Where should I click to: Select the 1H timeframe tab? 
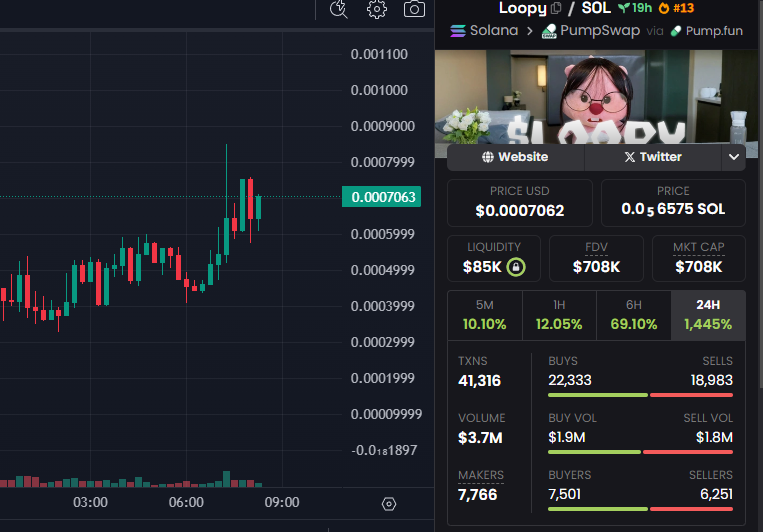(x=559, y=315)
